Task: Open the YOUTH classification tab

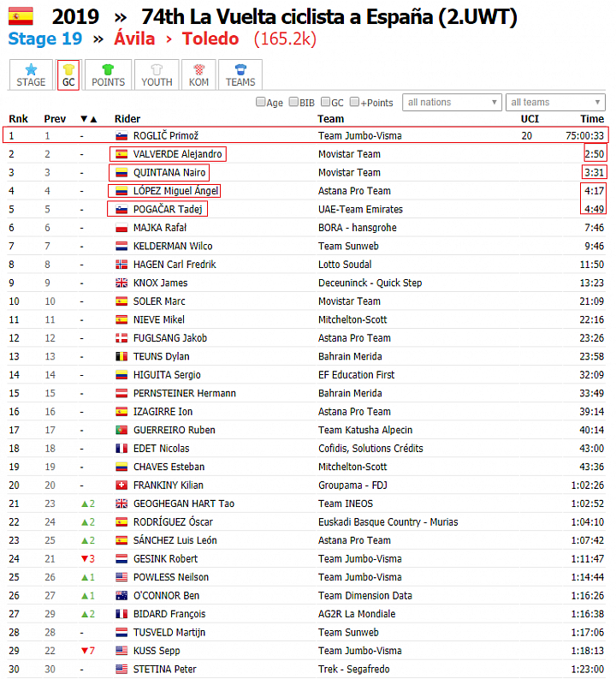Action: pyautogui.click(x=157, y=74)
